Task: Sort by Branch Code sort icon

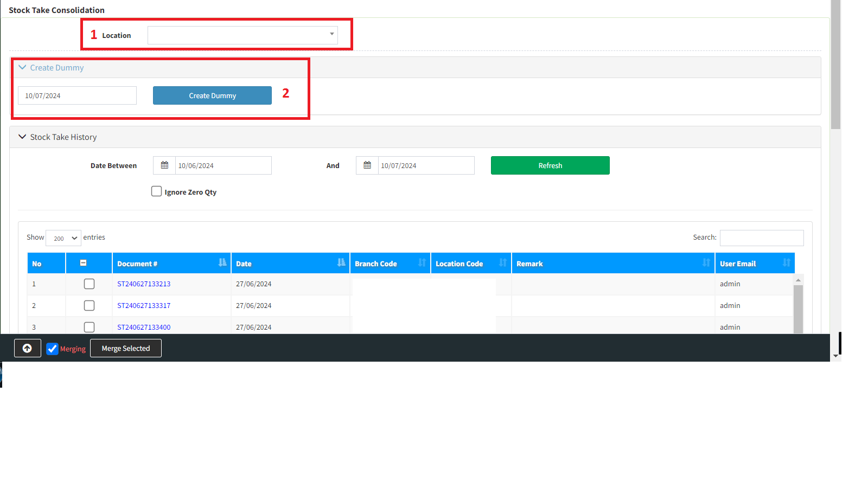Action: coord(422,263)
